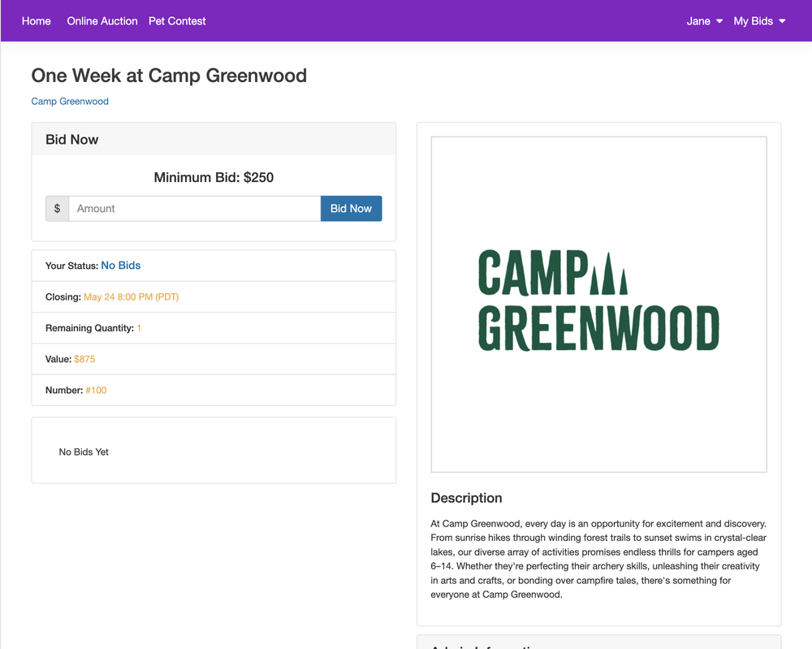This screenshot has width=812, height=649.
Task: Click the dollar sign icon beside Amount
Action: [57, 209]
